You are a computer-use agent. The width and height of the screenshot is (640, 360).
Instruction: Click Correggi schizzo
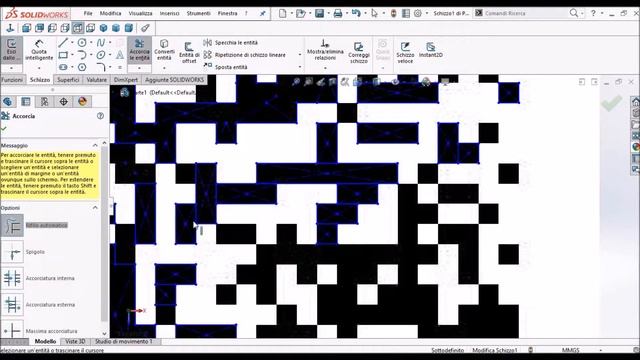coord(359,52)
